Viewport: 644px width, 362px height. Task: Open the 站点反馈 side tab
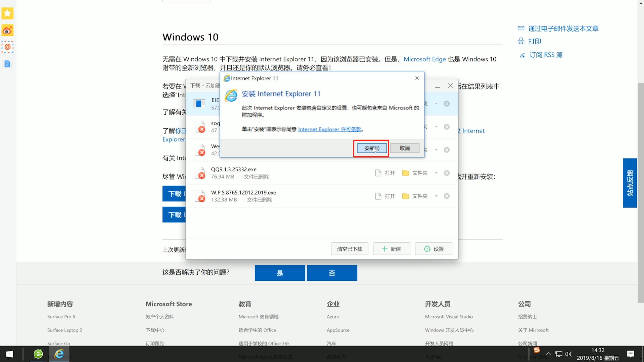pos(630,183)
